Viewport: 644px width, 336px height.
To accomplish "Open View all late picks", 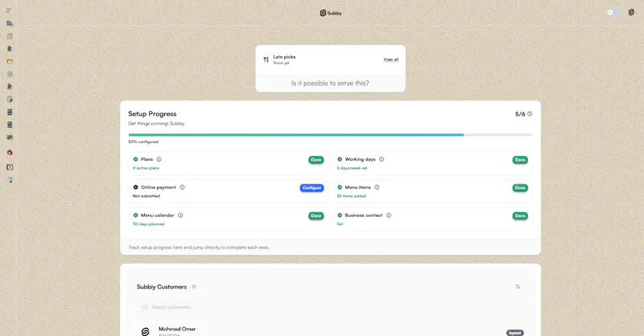I will pyautogui.click(x=390, y=59).
